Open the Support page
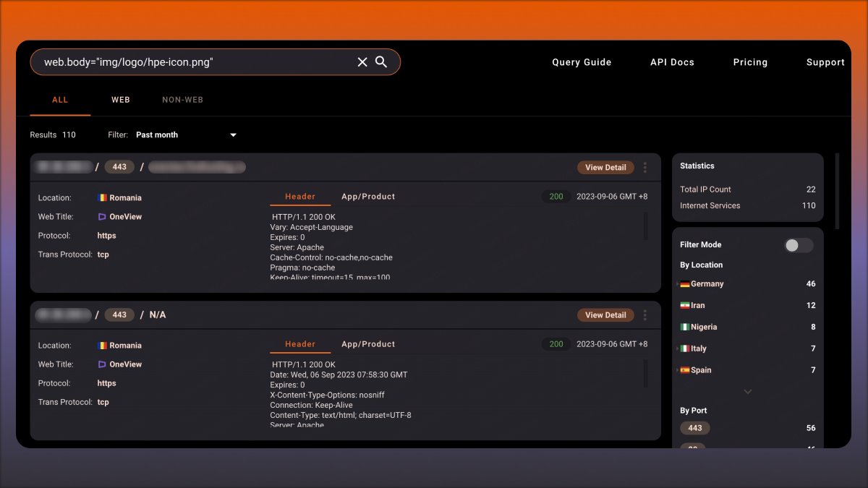Image resolution: width=868 pixels, height=488 pixels. tap(825, 62)
